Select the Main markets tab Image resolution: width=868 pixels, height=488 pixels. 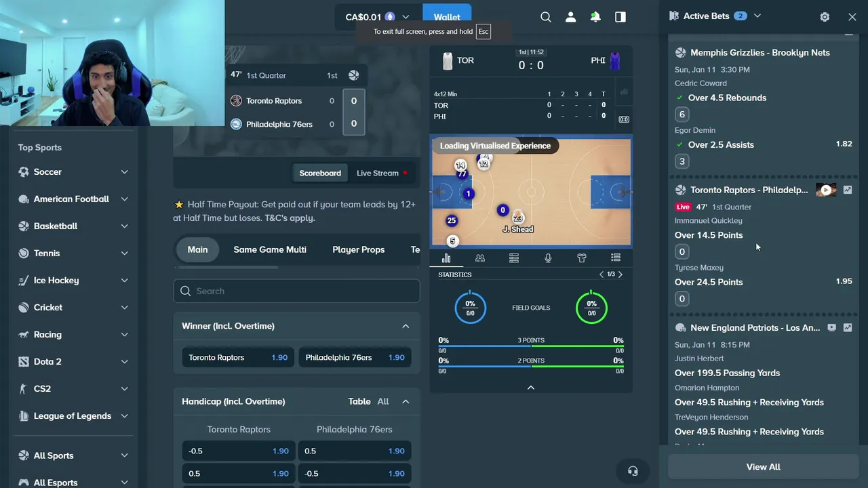point(197,249)
